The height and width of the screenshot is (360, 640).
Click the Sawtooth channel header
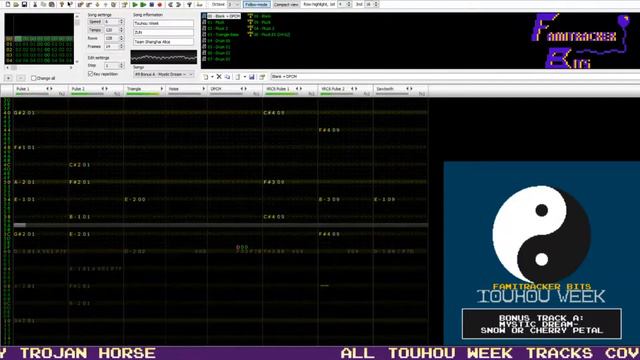point(400,91)
